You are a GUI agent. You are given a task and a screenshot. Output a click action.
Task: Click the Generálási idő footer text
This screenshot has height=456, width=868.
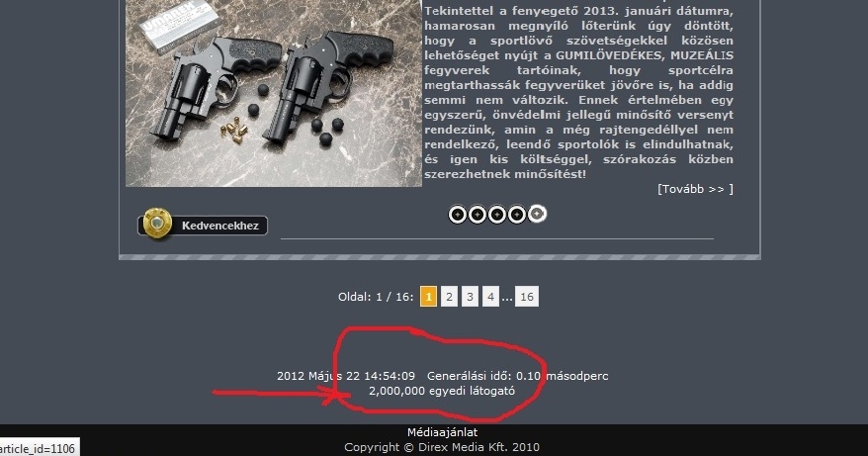click(518, 376)
